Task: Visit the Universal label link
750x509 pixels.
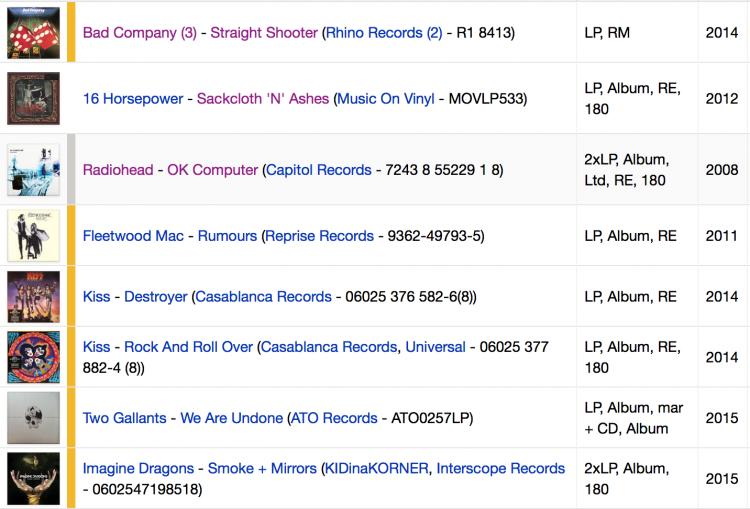Action: [x=435, y=347]
